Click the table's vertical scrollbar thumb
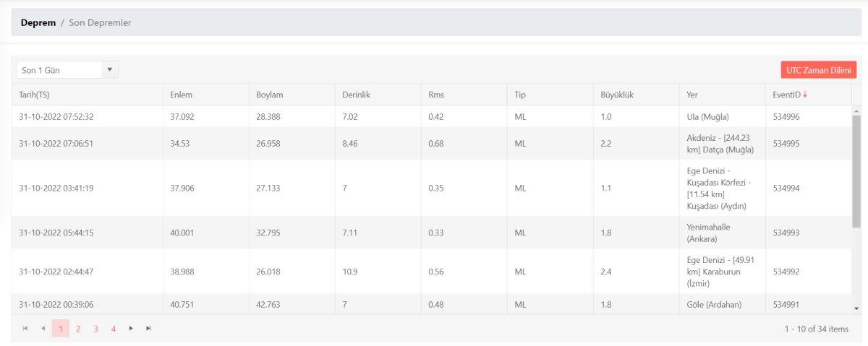 coord(856,170)
